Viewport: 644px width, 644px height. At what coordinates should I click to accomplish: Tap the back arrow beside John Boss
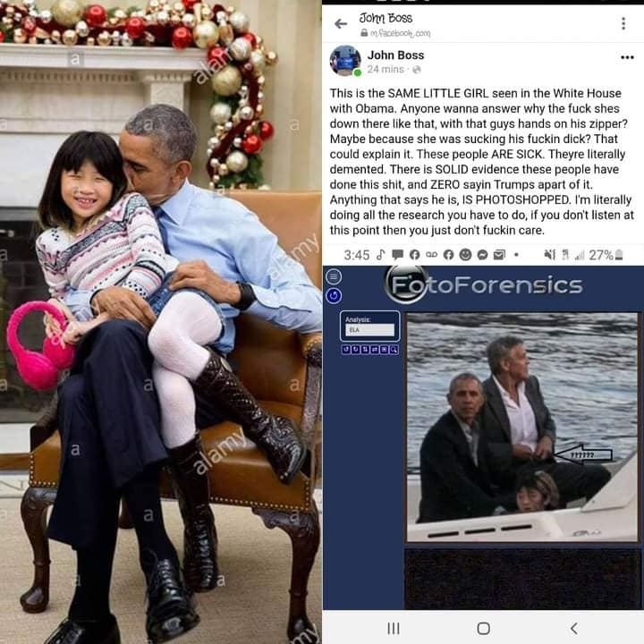tap(341, 24)
